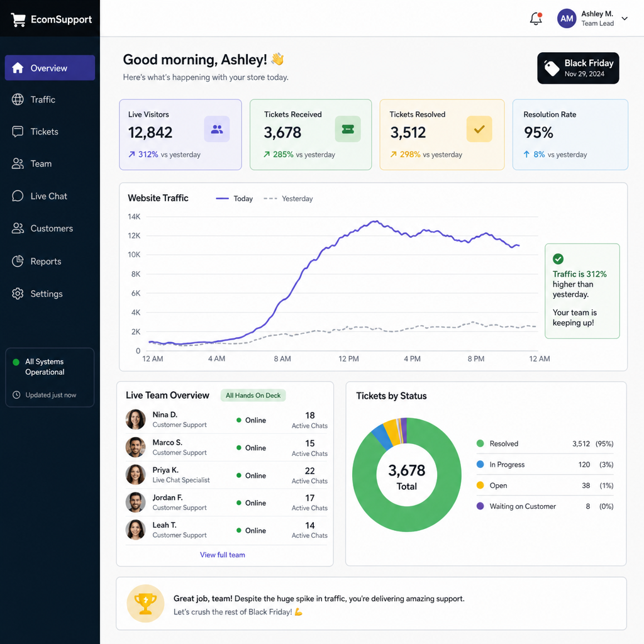
Task: Expand the Ashley M. account dropdown chevron
Action: coord(625,18)
